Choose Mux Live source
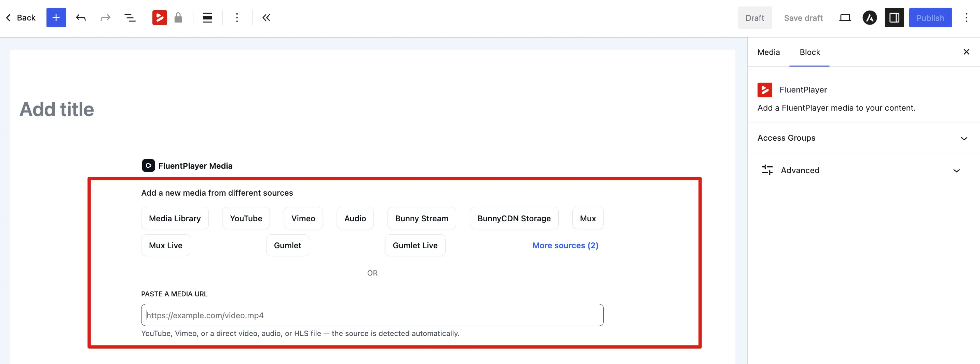Image resolution: width=980 pixels, height=364 pixels. pyautogui.click(x=165, y=245)
